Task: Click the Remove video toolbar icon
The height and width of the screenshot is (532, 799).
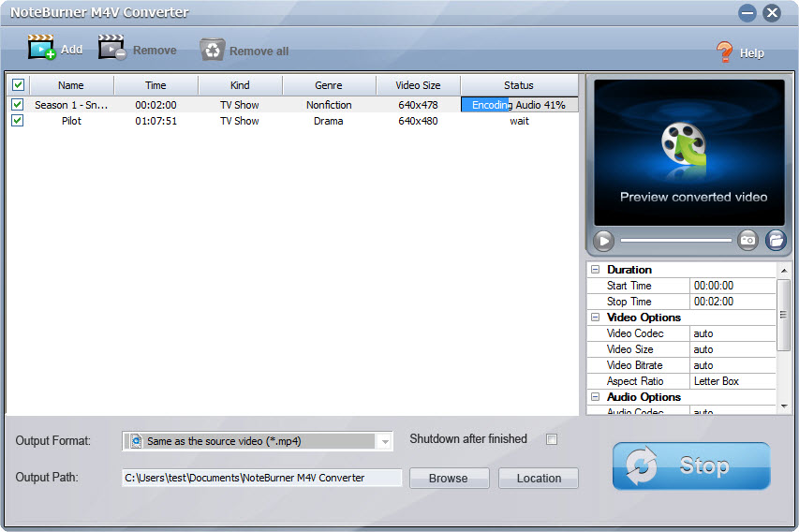Action: [112, 48]
